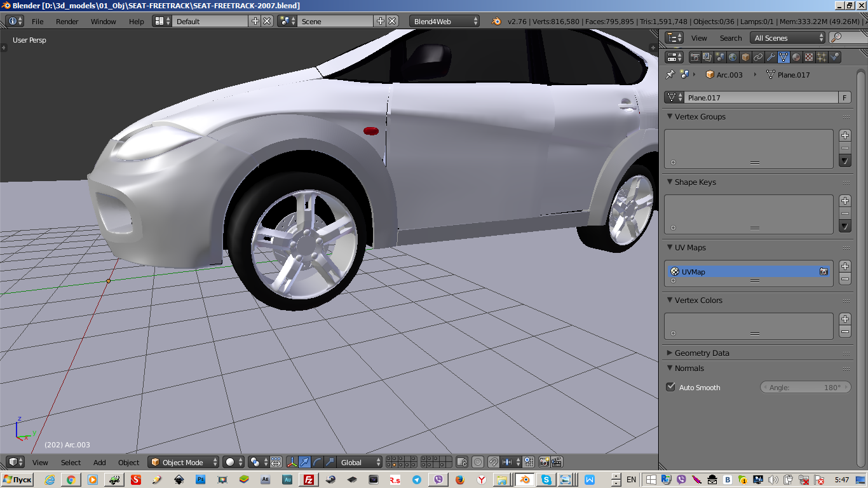
Task: Open the Render properties camera tab
Action: [x=695, y=57]
